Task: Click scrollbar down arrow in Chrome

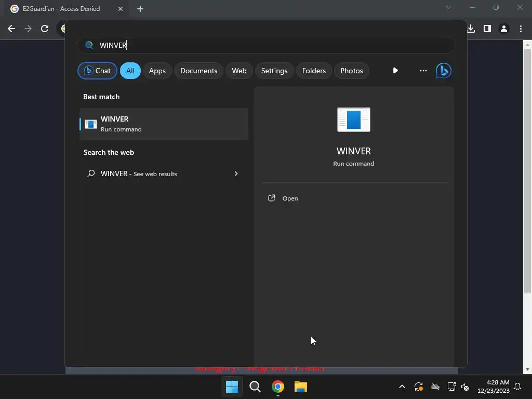Action: pos(527,369)
